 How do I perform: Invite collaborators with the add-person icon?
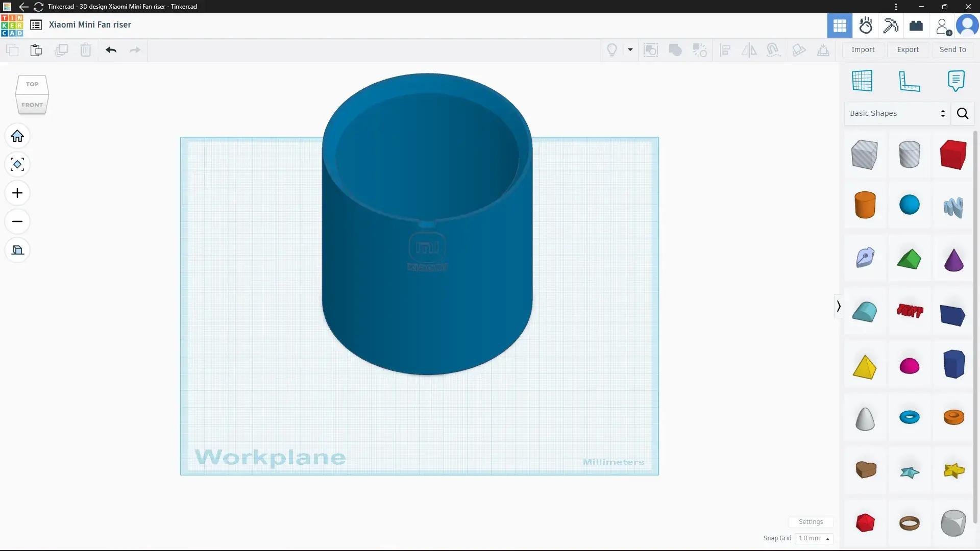click(x=944, y=26)
